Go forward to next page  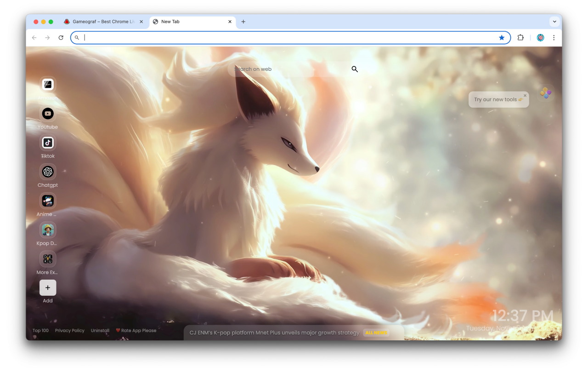(47, 38)
